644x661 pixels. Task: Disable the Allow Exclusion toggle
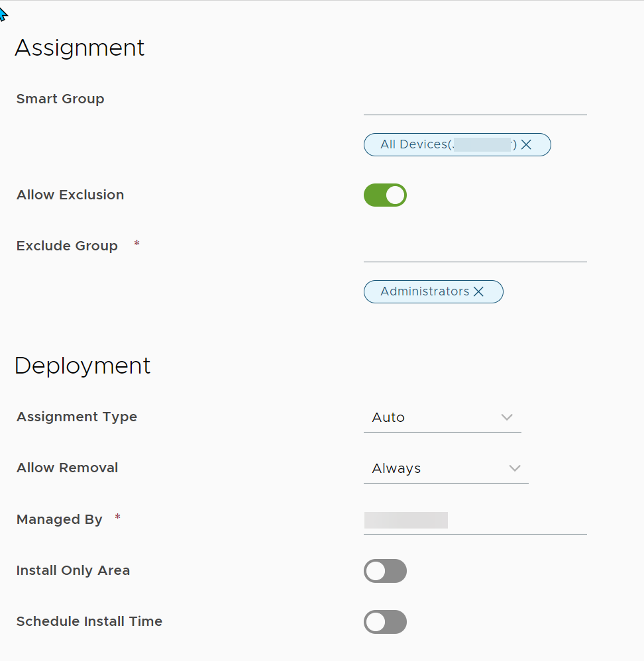point(385,195)
